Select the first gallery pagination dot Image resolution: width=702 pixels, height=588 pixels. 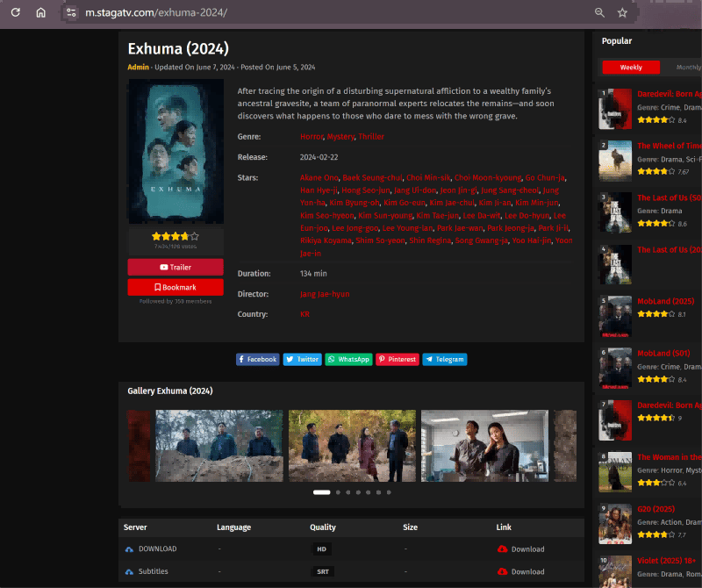point(321,492)
